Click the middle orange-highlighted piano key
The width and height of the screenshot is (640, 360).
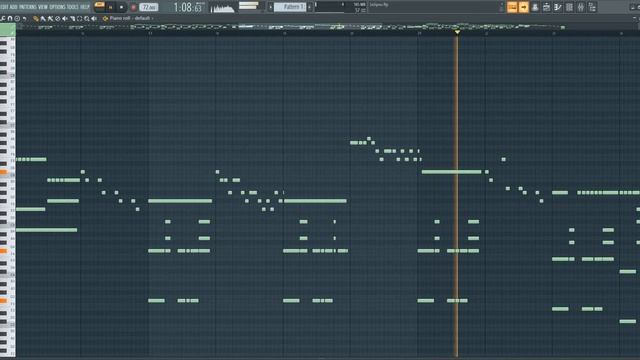point(4,251)
